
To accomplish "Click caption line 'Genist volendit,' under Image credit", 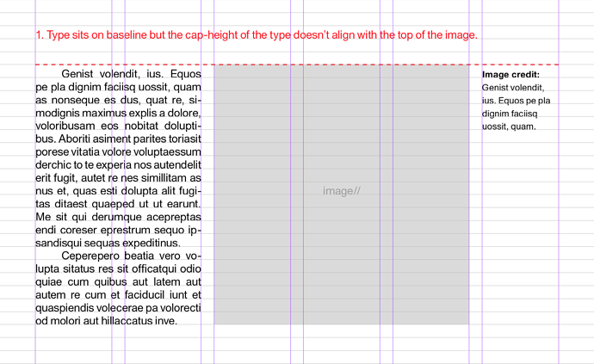I will pos(513,88).
